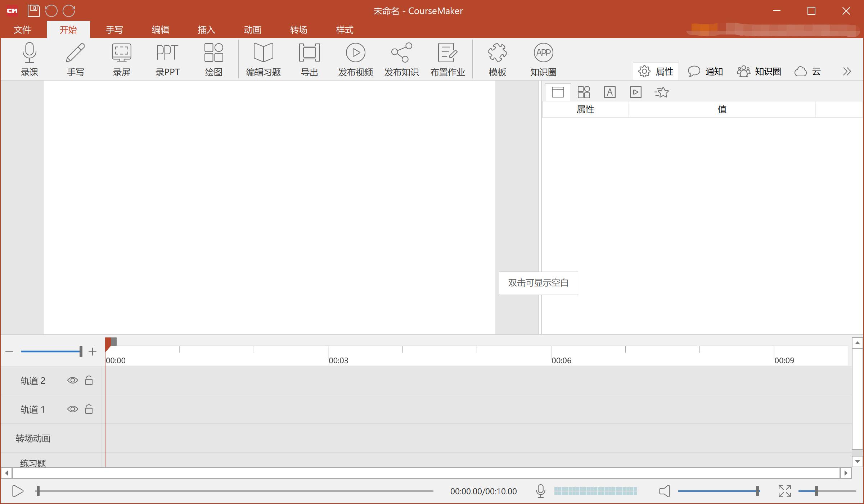864x504 pixels.
Task: Select the 录屏 screen recording tool
Action: (121, 53)
